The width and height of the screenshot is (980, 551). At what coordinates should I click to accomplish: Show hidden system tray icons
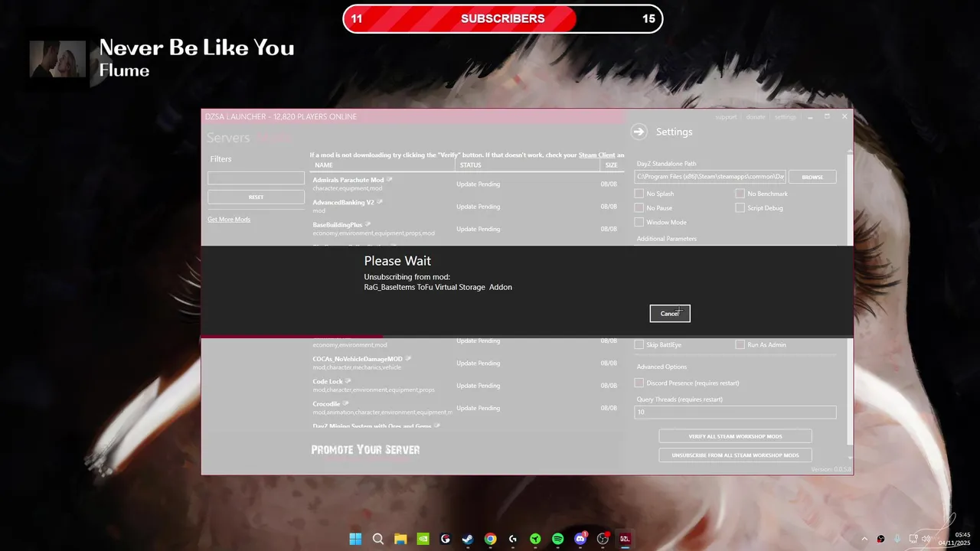point(864,539)
